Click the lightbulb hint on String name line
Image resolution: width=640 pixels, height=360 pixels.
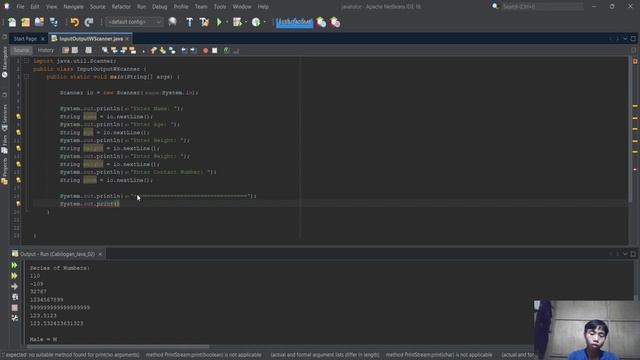pyautogui.click(x=18, y=117)
